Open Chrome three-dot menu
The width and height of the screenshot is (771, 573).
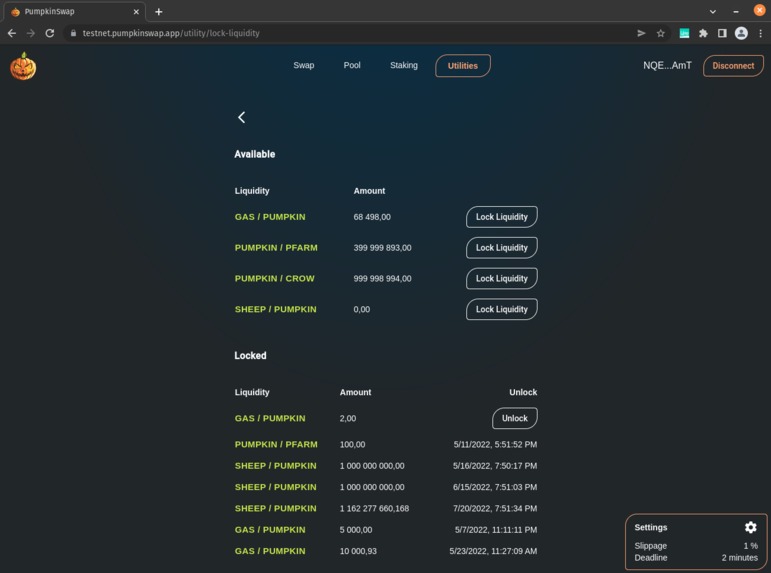[x=760, y=33]
